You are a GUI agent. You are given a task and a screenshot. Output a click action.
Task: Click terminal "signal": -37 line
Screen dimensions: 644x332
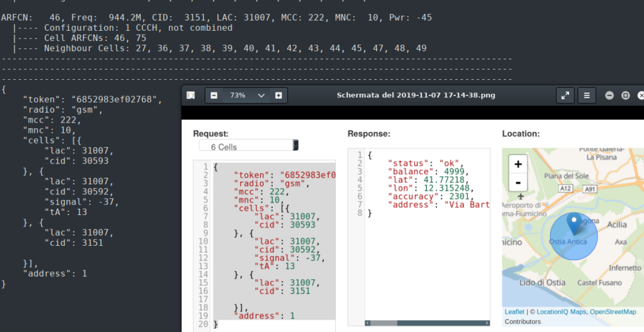81,202
